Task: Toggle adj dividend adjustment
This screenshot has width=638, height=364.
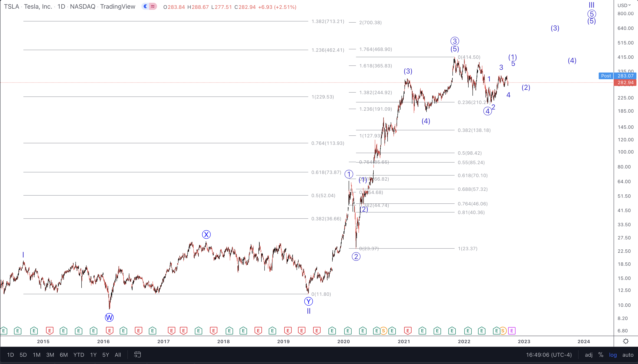Action: (x=589, y=355)
